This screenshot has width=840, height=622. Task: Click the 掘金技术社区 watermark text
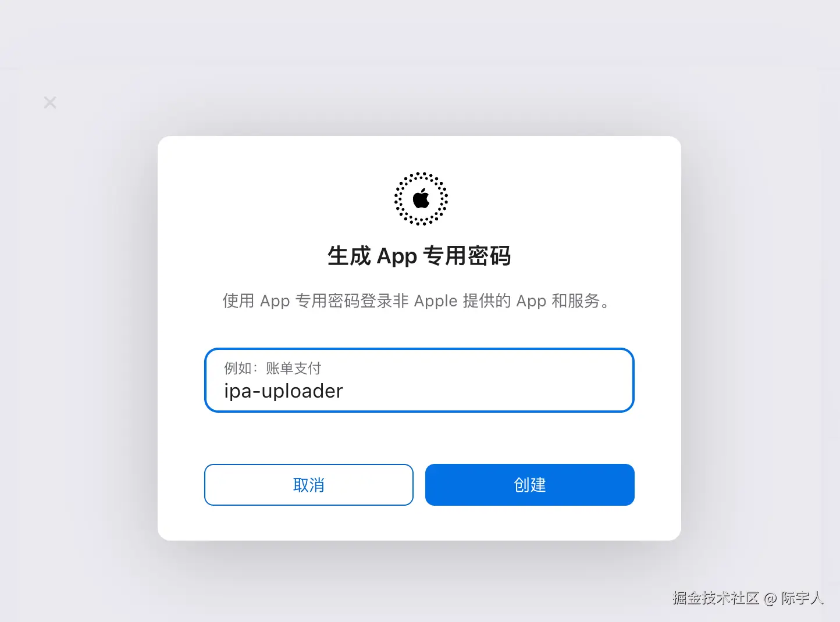tap(716, 598)
